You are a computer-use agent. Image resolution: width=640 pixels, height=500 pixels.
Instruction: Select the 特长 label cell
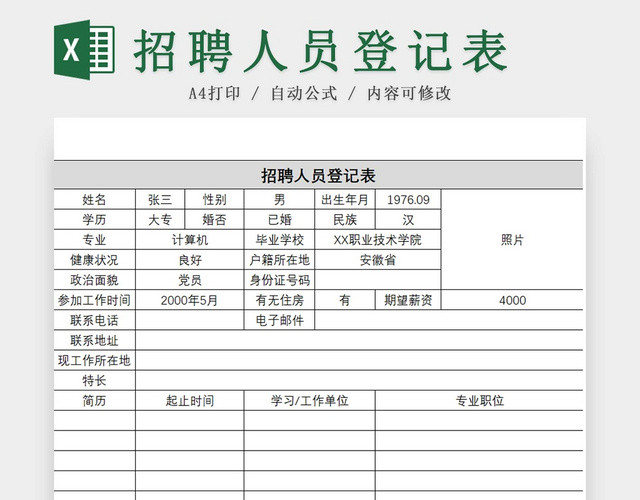coord(94,380)
